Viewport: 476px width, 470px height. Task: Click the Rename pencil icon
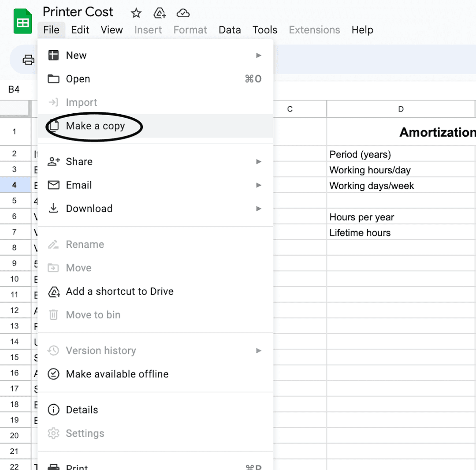(x=53, y=244)
